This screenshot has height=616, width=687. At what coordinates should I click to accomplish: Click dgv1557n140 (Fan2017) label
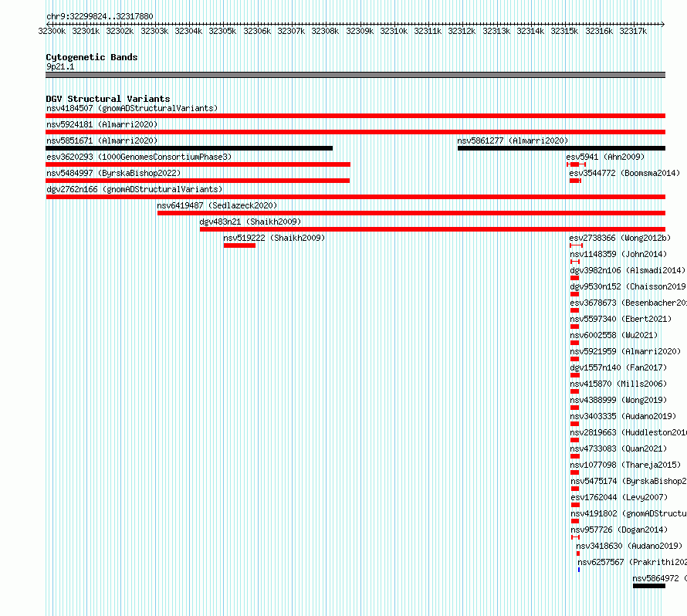(x=618, y=367)
